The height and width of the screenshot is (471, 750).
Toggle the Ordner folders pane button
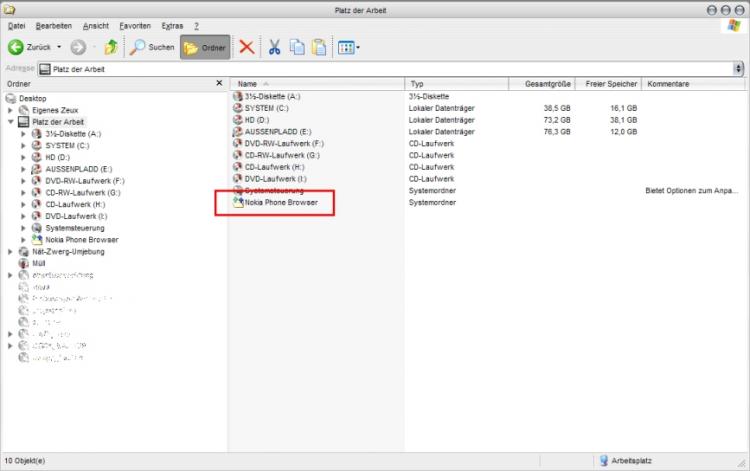pos(205,47)
